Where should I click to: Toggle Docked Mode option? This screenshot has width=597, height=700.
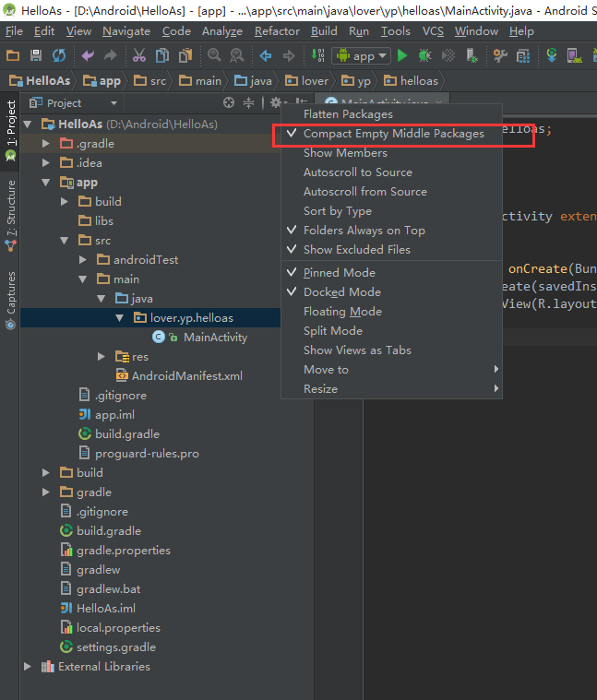coord(391,292)
